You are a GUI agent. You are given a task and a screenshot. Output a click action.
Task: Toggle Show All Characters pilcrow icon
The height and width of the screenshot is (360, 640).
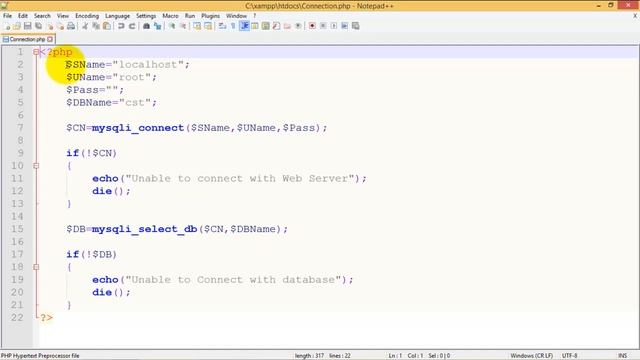click(x=233, y=26)
